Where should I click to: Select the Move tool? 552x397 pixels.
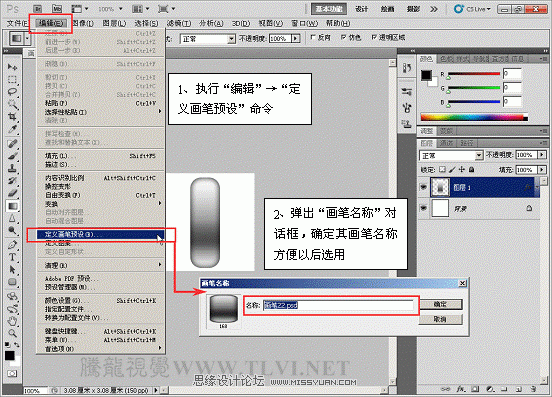12,67
